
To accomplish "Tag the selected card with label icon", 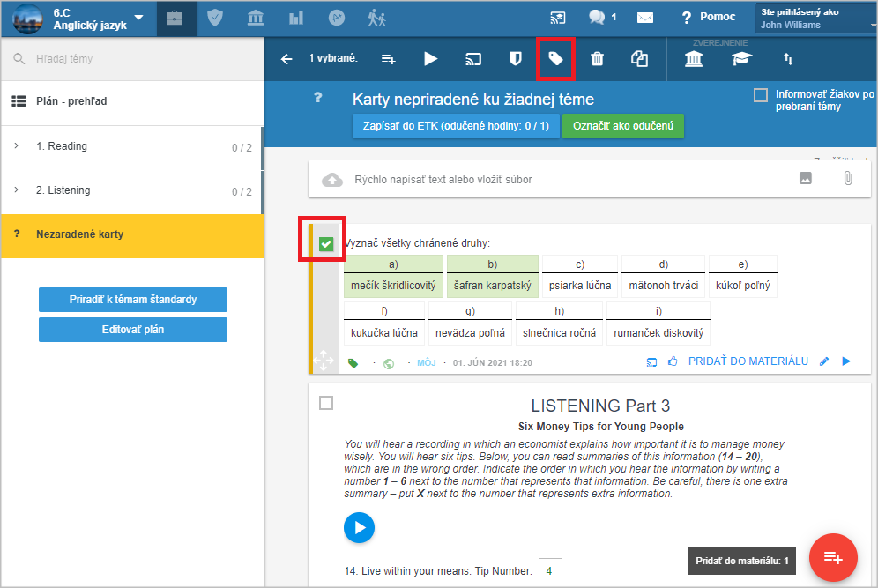I will [x=555, y=58].
